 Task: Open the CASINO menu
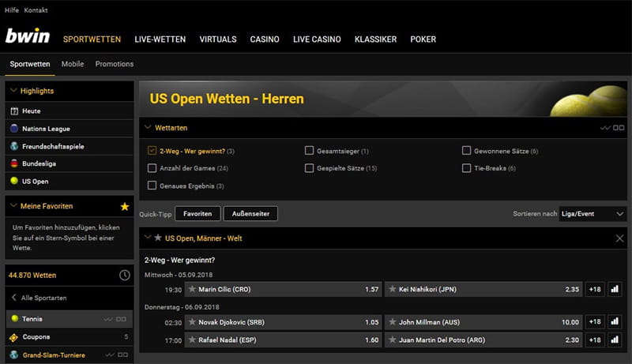click(265, 39)
